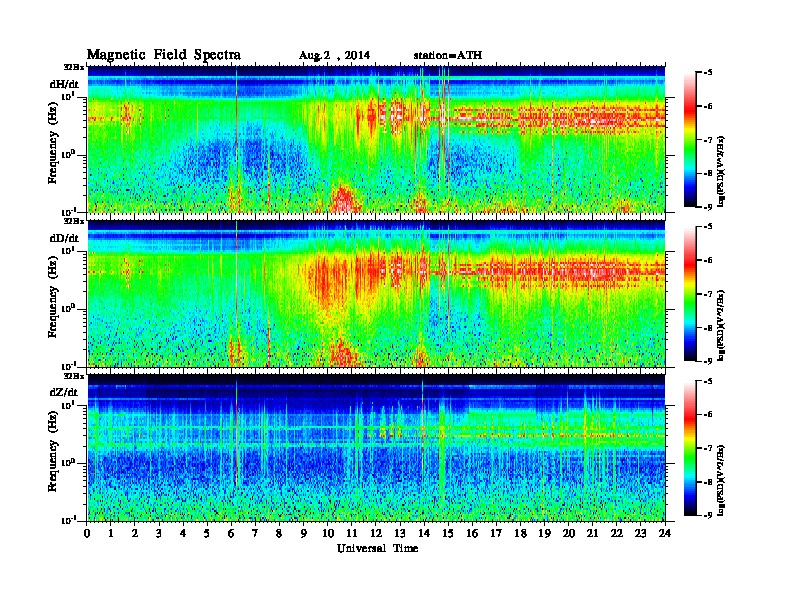Click the dZ/dt panel color scale bar
This screenshot has width=792, height=612.
click(x=690, y=448)
